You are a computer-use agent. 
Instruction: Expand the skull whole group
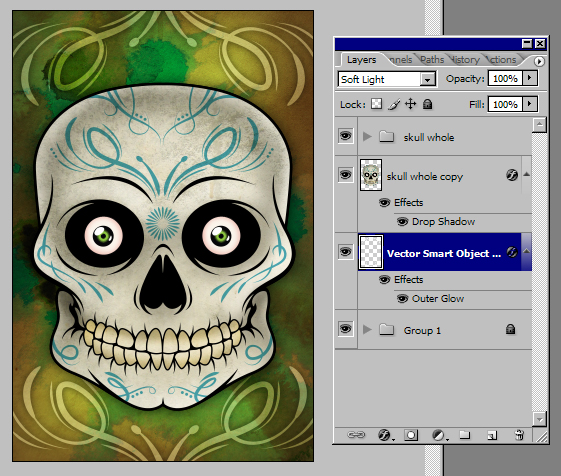(367, 136)
